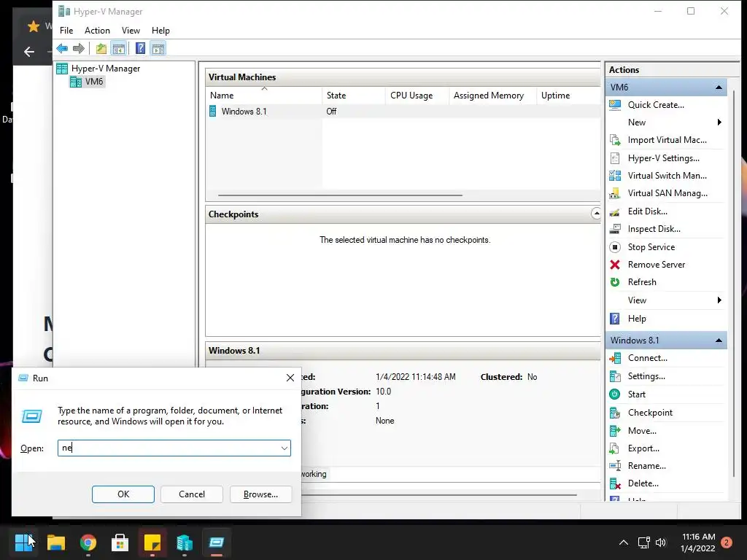Click the volume icon in system tray
This screenshot has width=747, height=560.
pyautogui.click(x=660, y=542)
